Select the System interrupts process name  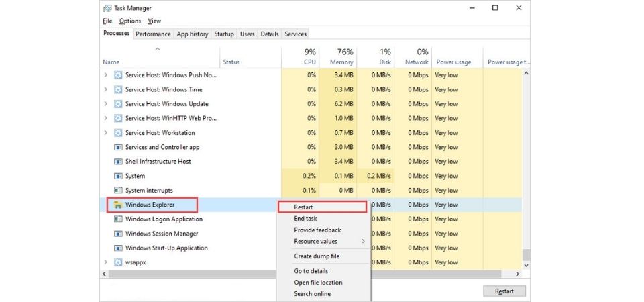click(x=149, y=190)
